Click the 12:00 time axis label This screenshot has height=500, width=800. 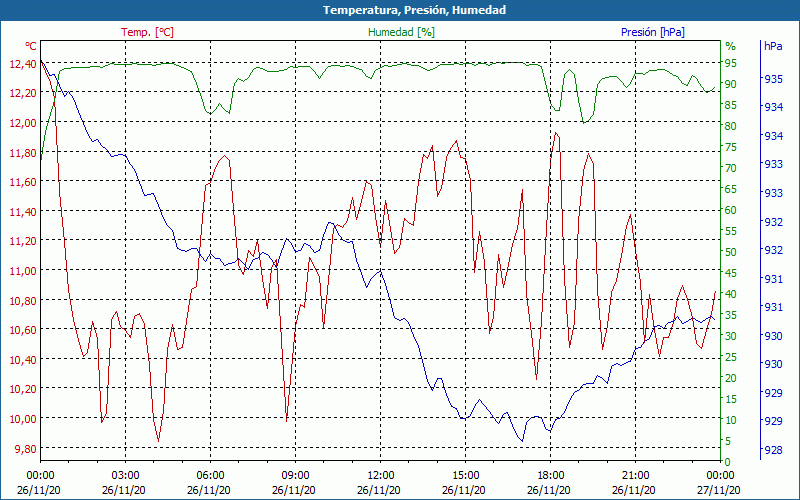pyautogui.click(x=381, y=477)
